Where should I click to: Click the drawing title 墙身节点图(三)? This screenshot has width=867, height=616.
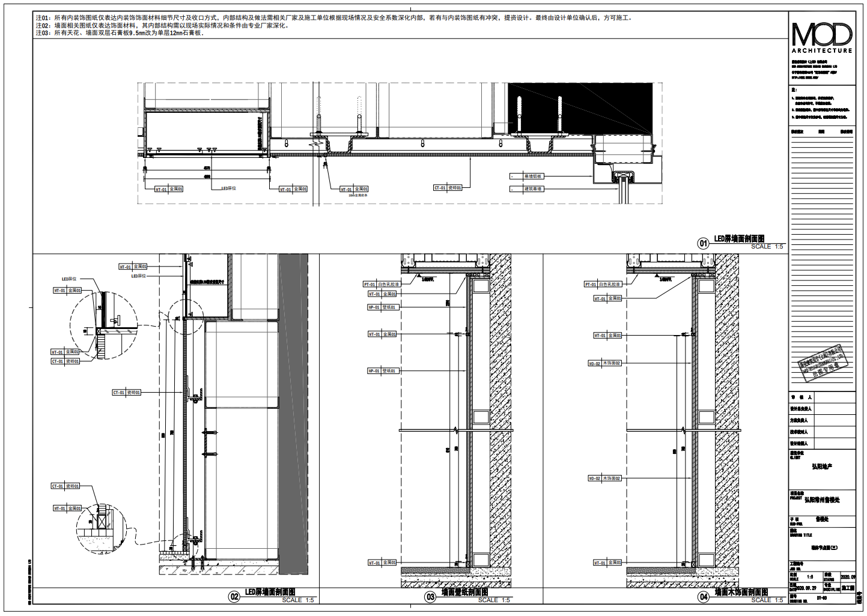point(824,548)
